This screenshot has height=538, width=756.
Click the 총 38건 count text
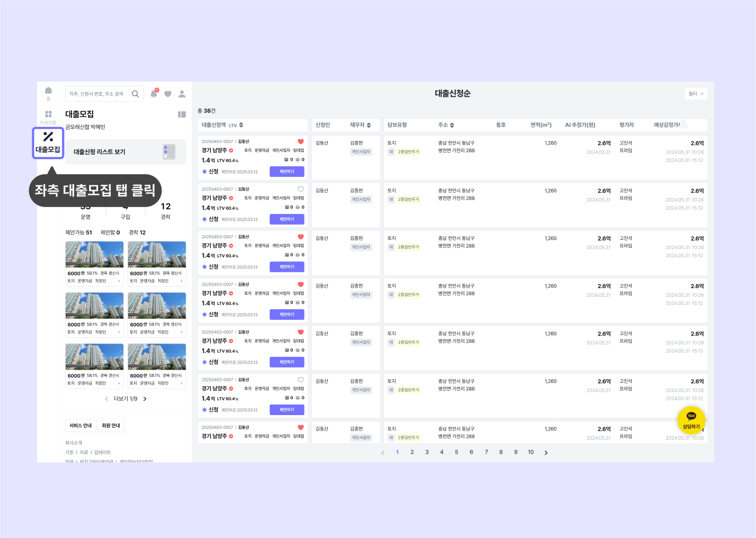[206, 111]
